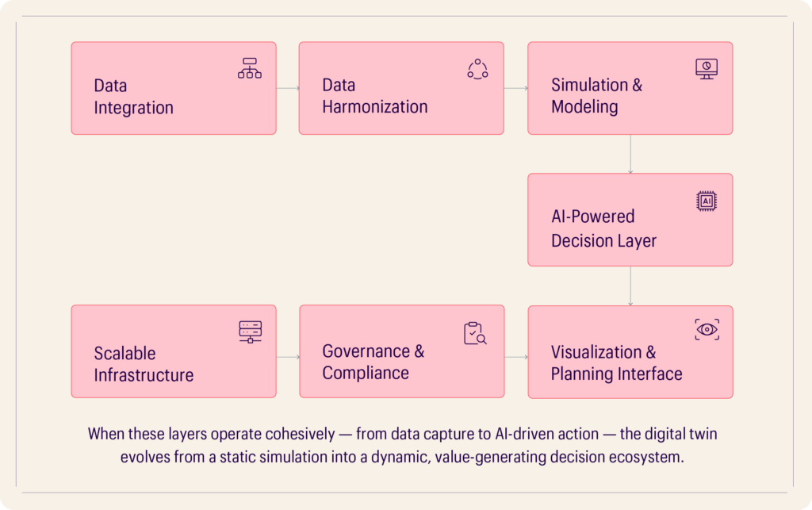Select the "Scalable Infrastructure" label
Viewport: 812px width, 510px height.
click(x=144, y=364)
